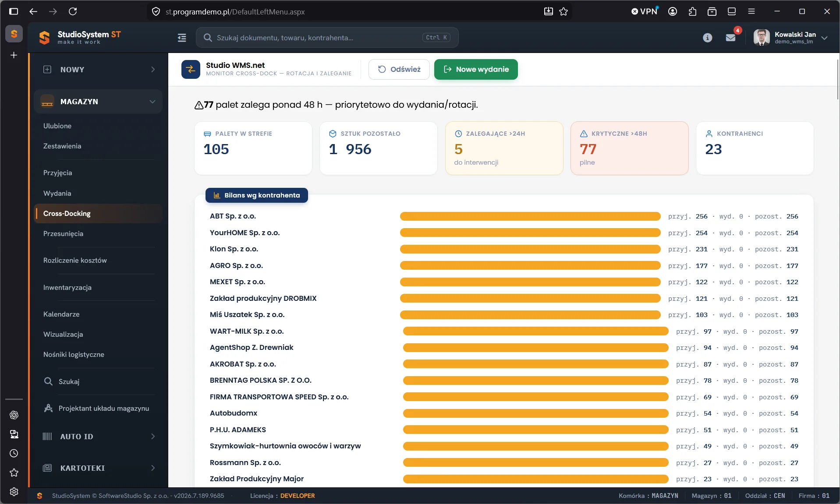840x504 pixels.
Task: Open the browser sidebar bookmarks star icon
Action: [x=14, y=472]
